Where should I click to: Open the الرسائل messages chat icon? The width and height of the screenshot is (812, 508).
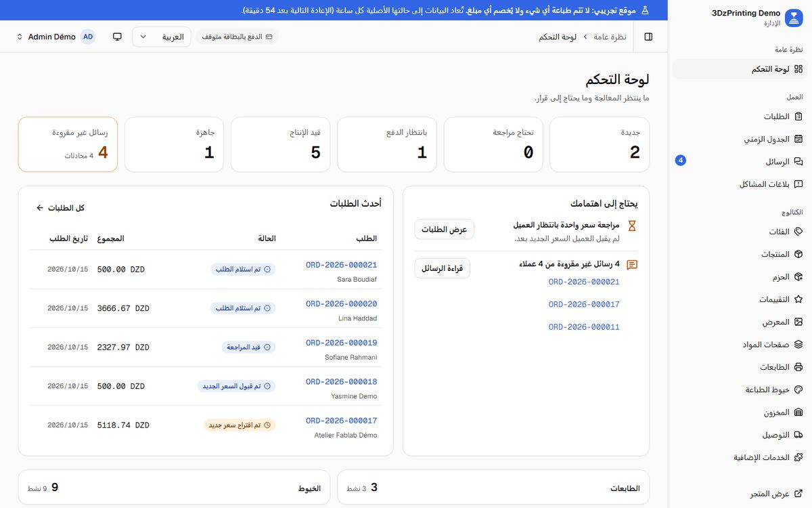(x=798, y=162)
